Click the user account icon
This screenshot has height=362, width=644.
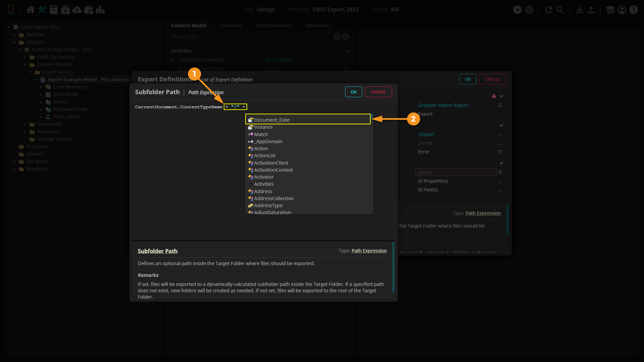[x=622, y=10]
